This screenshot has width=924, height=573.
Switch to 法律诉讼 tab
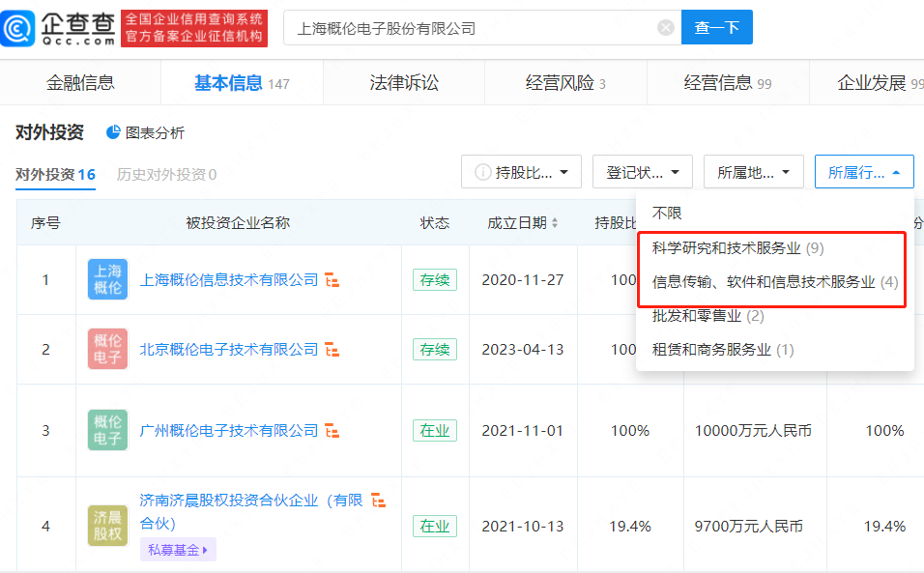click(x=404, y=83)
